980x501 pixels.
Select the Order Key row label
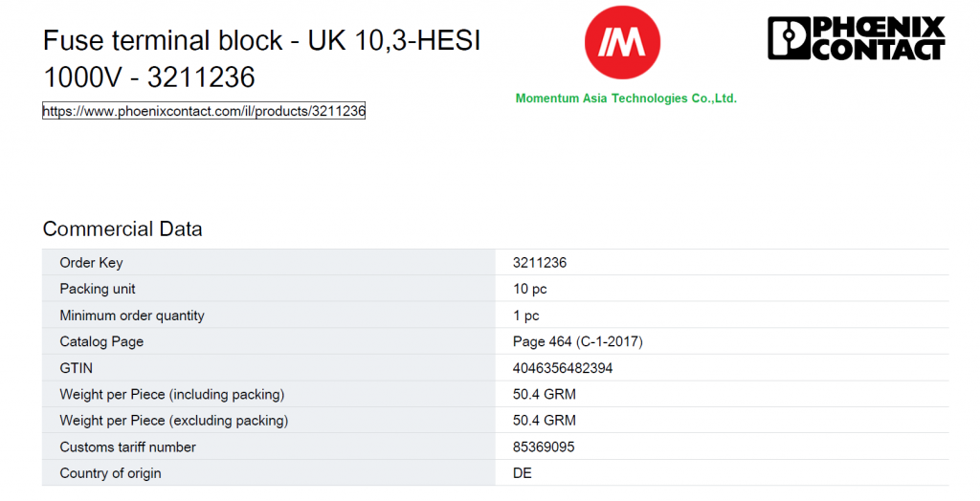91,262
